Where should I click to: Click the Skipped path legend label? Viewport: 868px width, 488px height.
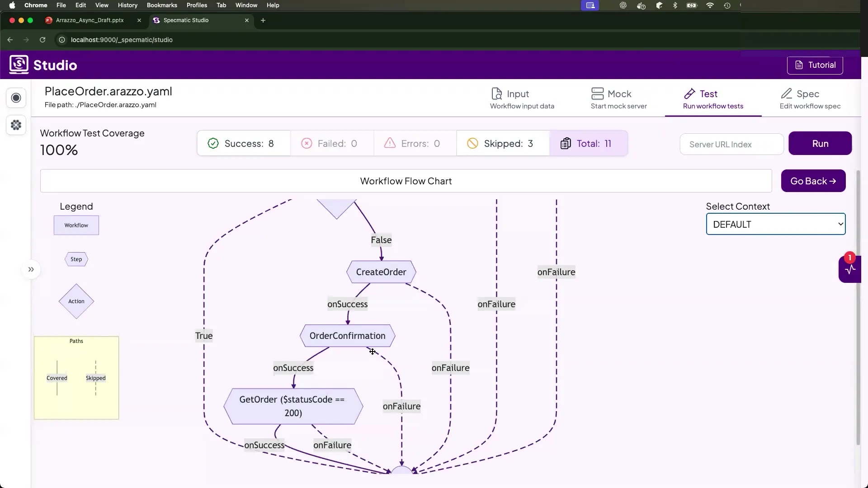95,378
